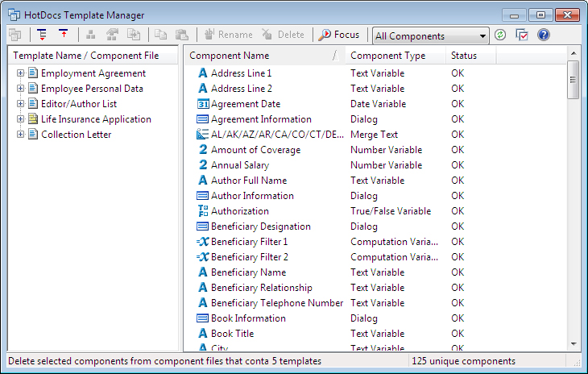The image size is (588, 374).
Task: Open the All Components dropdown
Action: pyautogui.click(x=430, y=36)
